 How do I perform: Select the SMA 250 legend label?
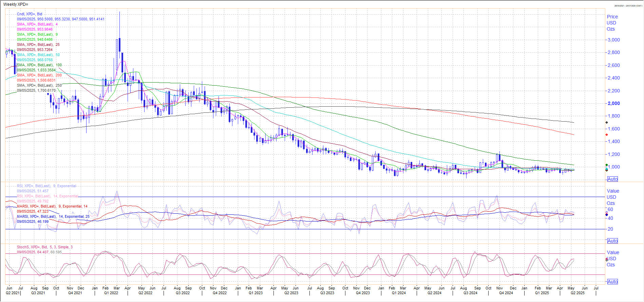tap(39, 85)
